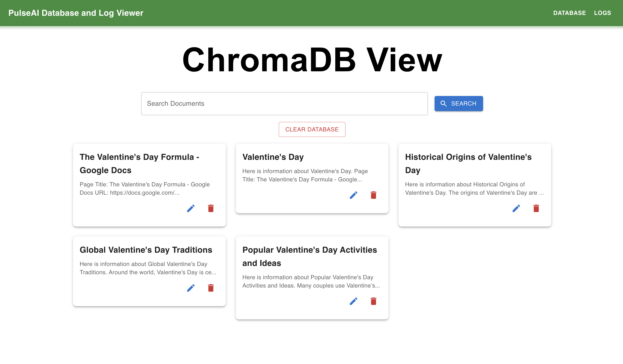Image resolution: width=623 pixels, height=364 pixels.
Task: Click the Historical Origins of Valentine's Day heading
Action: (x=468, y=164)
